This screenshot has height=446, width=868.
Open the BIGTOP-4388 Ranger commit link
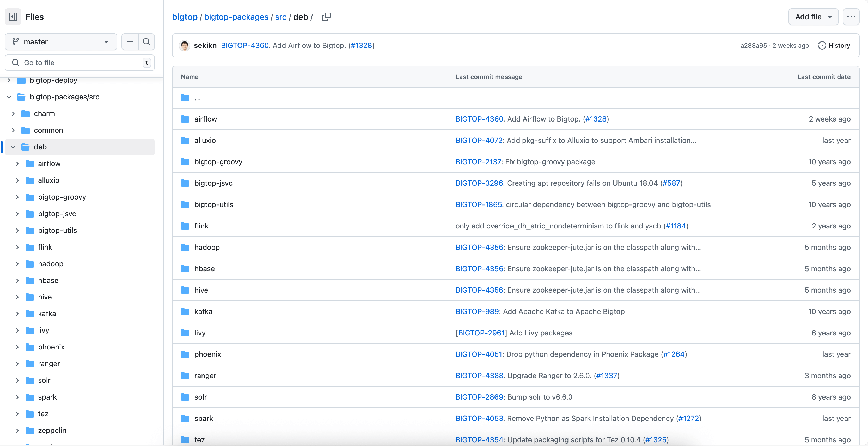479,376
